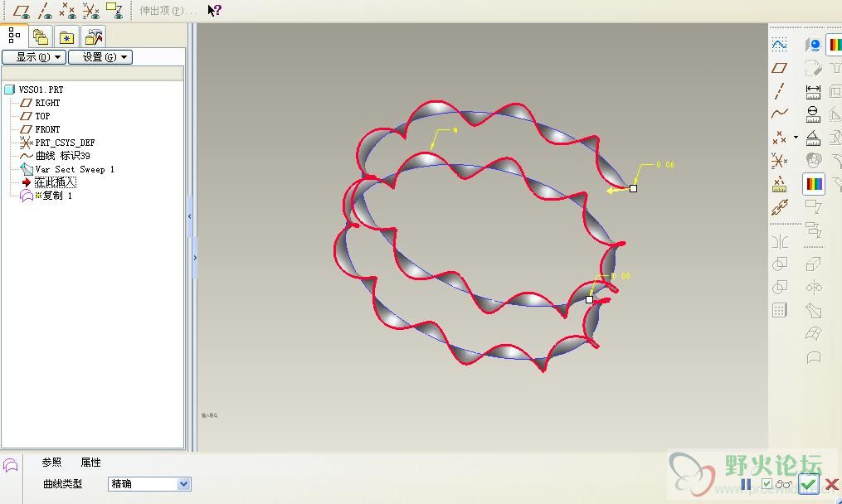This screenshot has width=842, height=504.
Task: Toggle datum point display
Action: click(68, 11)
